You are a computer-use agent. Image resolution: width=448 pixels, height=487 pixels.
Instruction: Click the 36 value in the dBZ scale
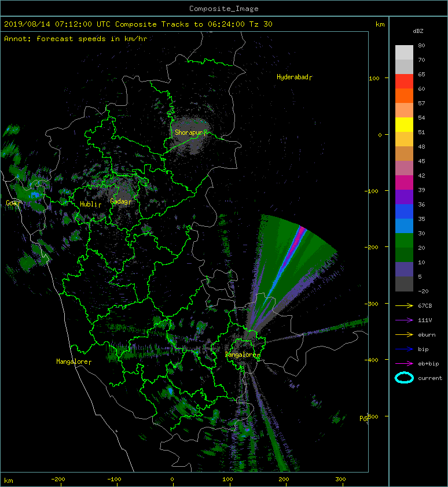(x=421, y=204)
